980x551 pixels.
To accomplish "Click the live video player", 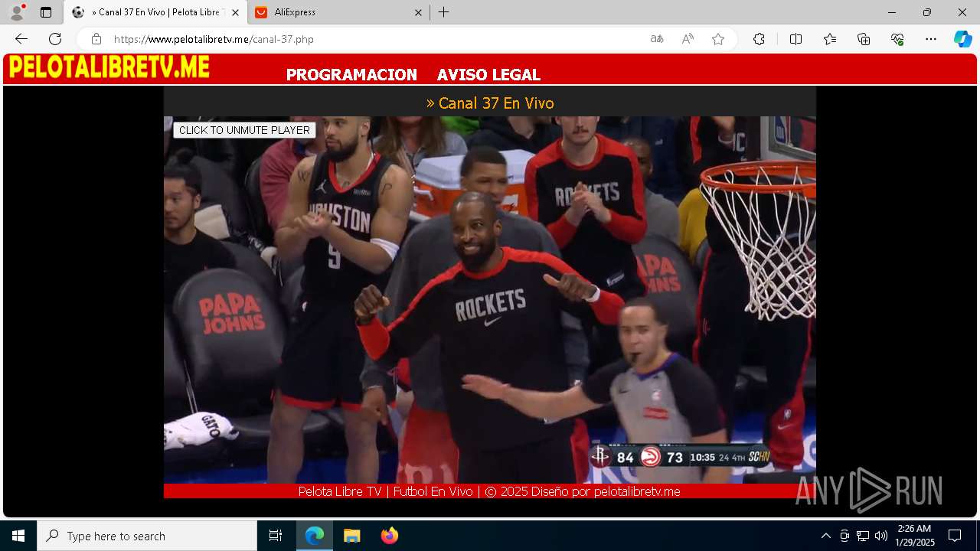I will (490, 300).
